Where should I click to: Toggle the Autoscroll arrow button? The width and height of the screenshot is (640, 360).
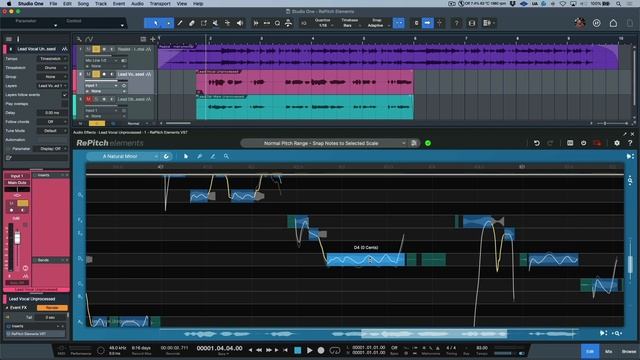click(x=427, y=23)
